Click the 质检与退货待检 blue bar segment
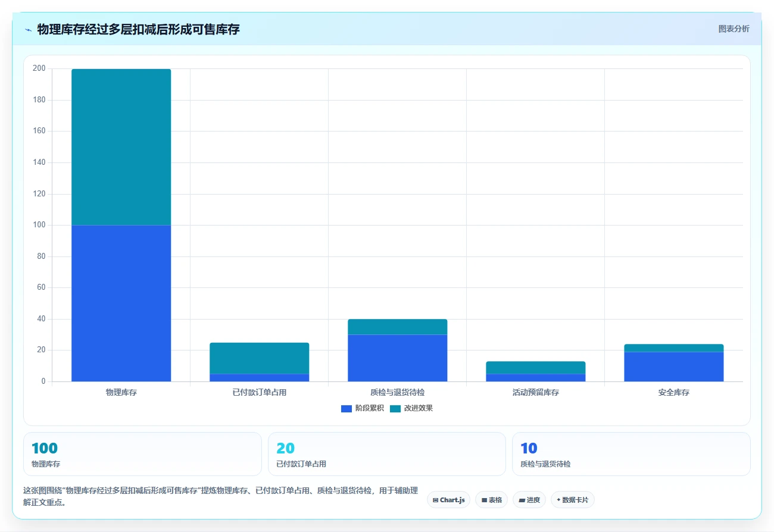Screen dimensions: 774x532 click(397, 358)
